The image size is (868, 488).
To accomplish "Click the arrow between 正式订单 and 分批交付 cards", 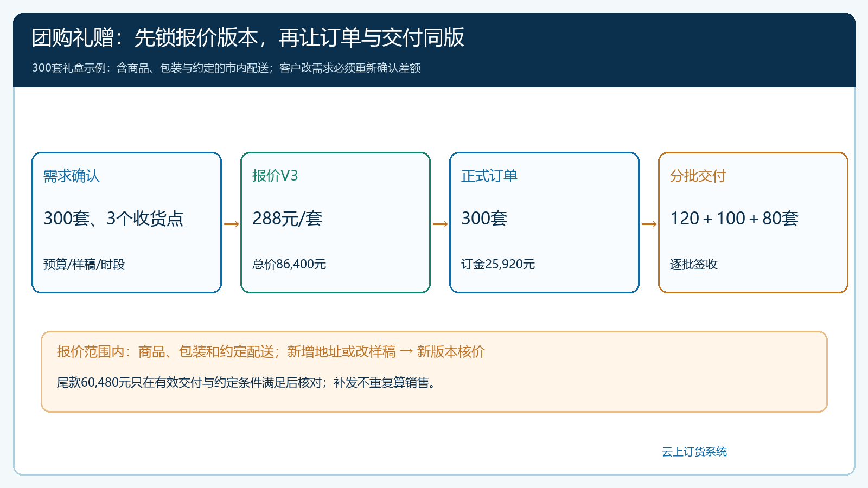I will coord(649,224).
